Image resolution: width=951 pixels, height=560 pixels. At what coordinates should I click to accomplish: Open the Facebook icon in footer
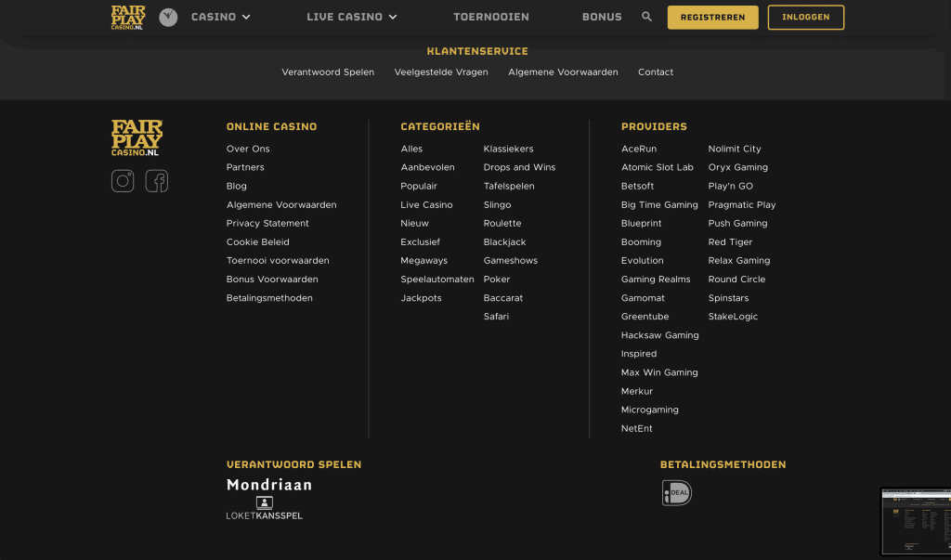tap(156, 181)
